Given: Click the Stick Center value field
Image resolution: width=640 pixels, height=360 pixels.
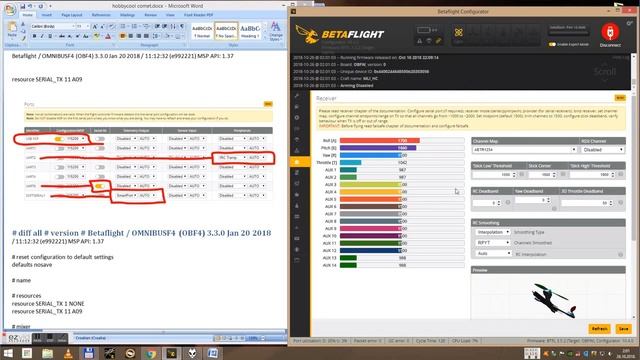Looking at the screenshot, I should pyautogui.click(x=542, y=175).
